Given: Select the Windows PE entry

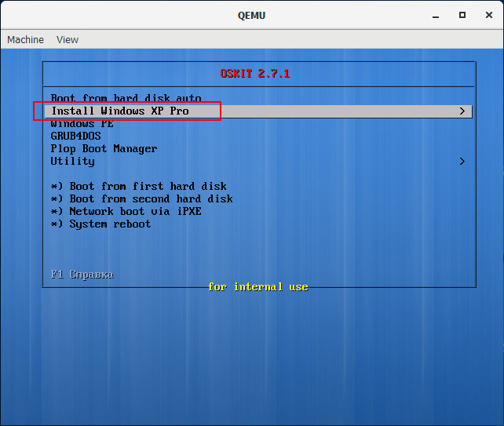Looking at the screenshot, I should tap(82, 124).
